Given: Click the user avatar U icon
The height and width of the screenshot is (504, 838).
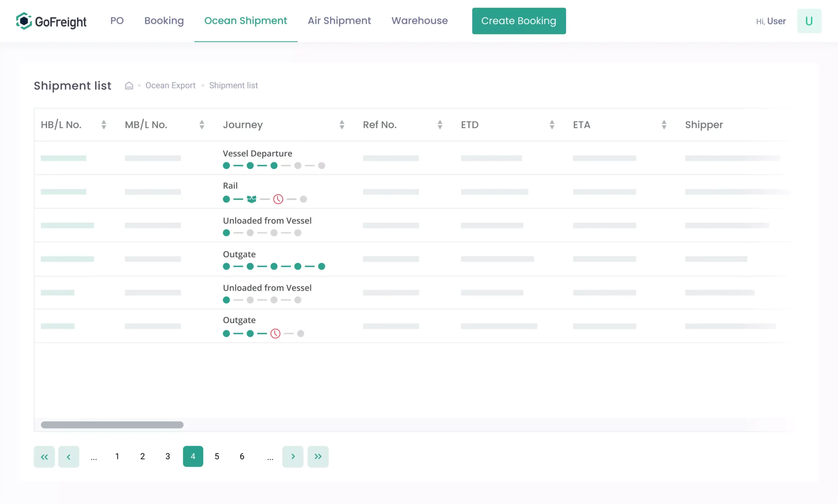Looking at the screenshot, I should pos(809,21).
